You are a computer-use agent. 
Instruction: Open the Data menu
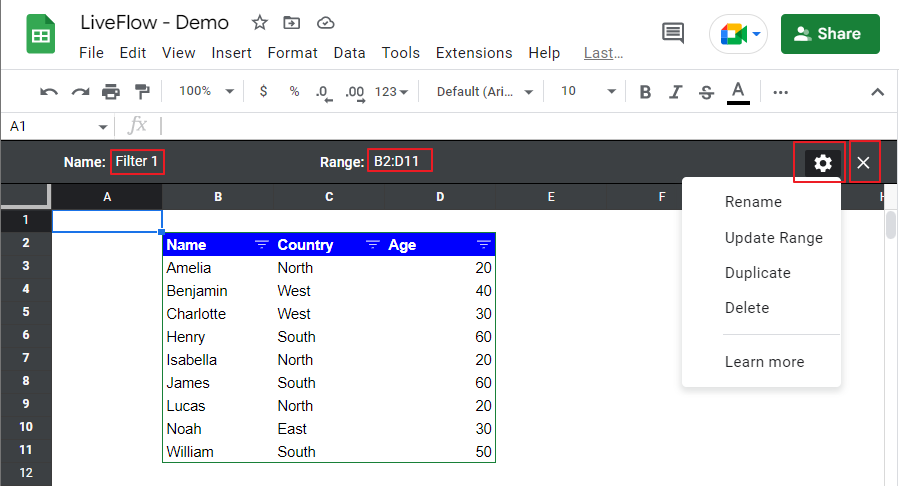pyautogui.click(x=349, y=53)
